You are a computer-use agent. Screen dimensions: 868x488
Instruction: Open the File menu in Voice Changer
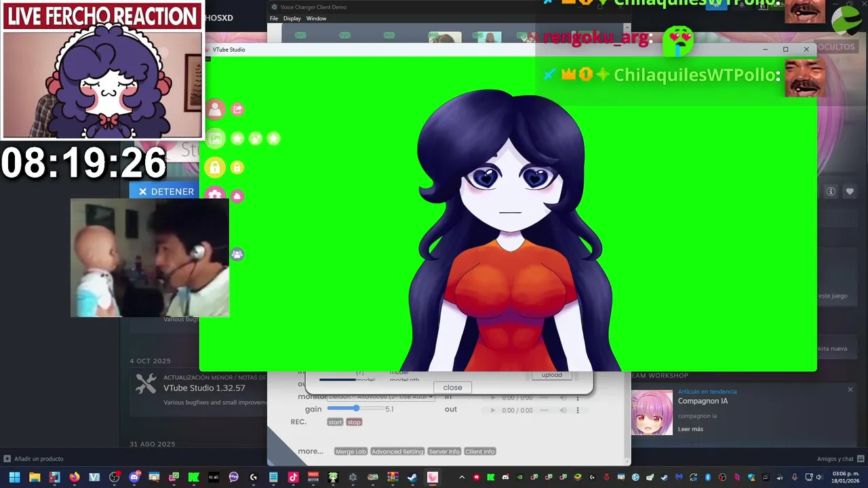click(274, 18)
